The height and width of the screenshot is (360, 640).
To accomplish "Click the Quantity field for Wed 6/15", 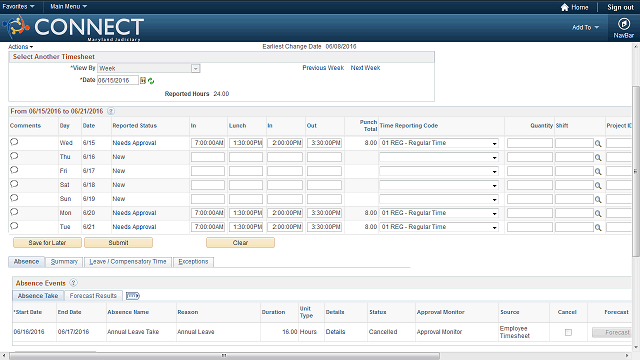I will pos(530,143).
